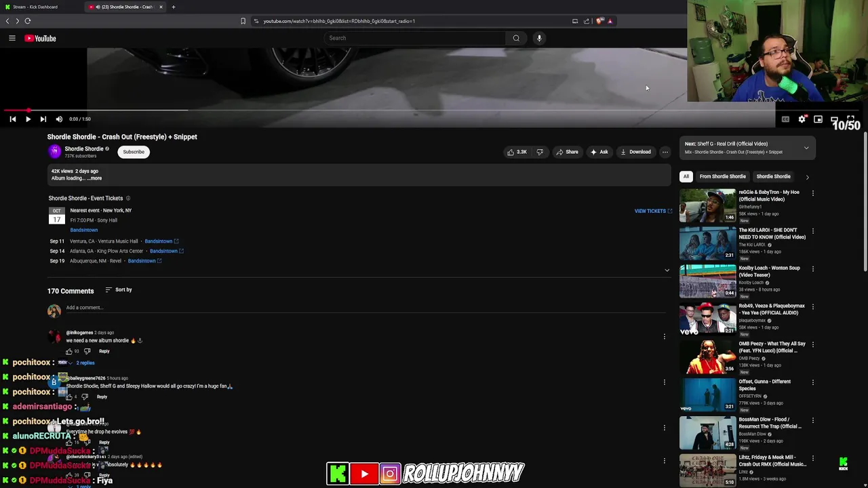
Task: Skip to next video
Action: tap(43, 119)
